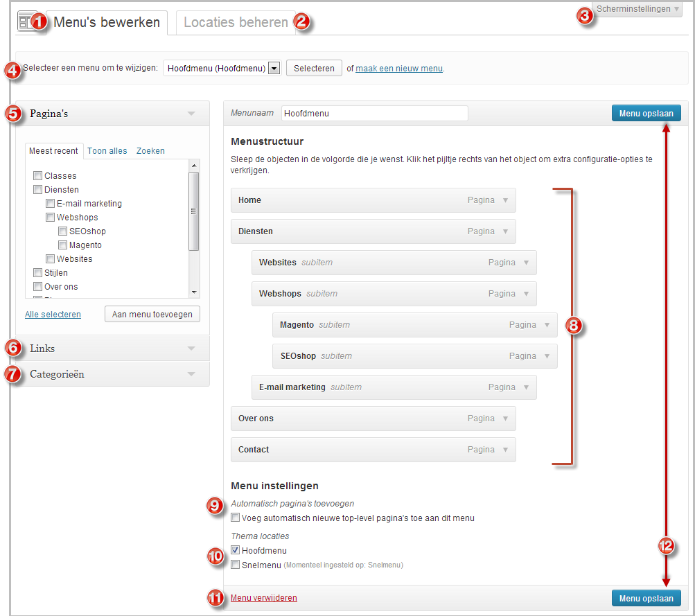Switch to the 'Locaties beheren' tab
Screen dimensions: 695x616
232,21
